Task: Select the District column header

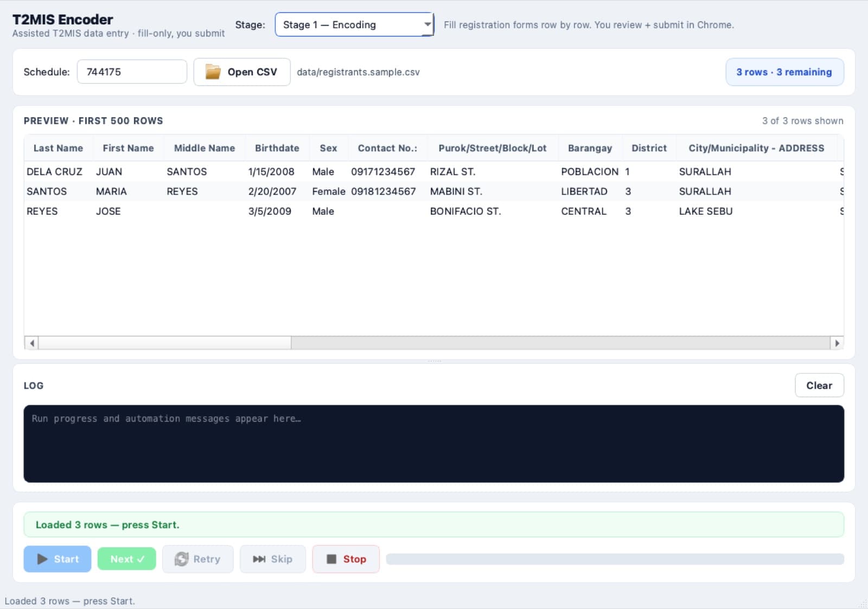Action: [x=649, y=148]
